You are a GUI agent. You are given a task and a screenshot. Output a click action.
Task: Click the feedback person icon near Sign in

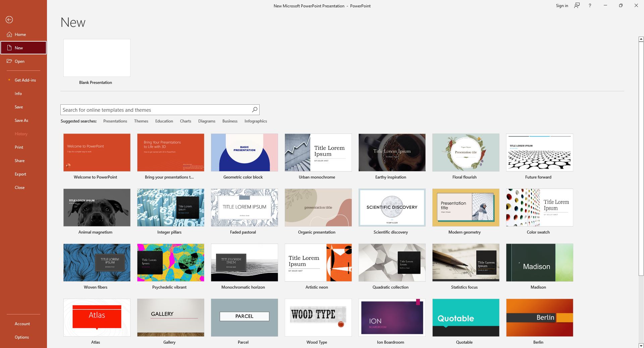click(x=577, y=6)
